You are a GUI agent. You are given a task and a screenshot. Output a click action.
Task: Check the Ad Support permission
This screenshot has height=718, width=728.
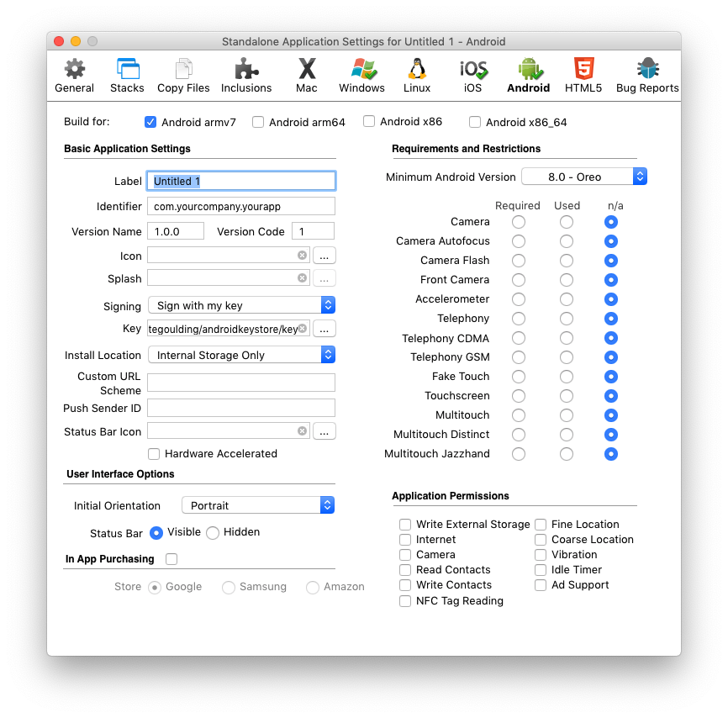tap(541, 584)
